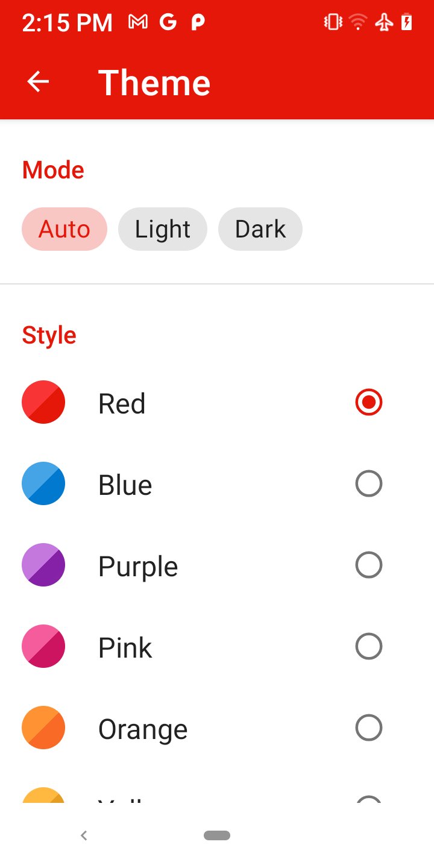Tap the airplane mode status icon
Image resolution: width=434 pixels, height=868 pixels.
click(x=384, y=23)
